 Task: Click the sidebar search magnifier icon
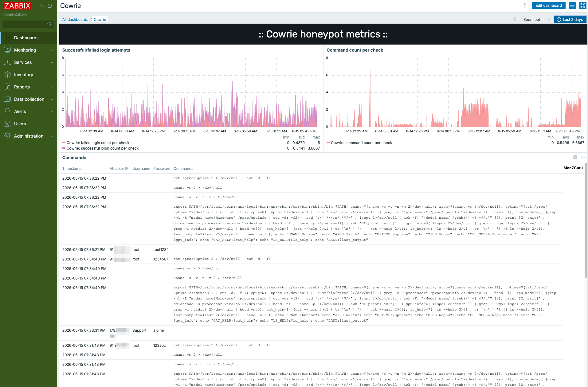[49, 24]
